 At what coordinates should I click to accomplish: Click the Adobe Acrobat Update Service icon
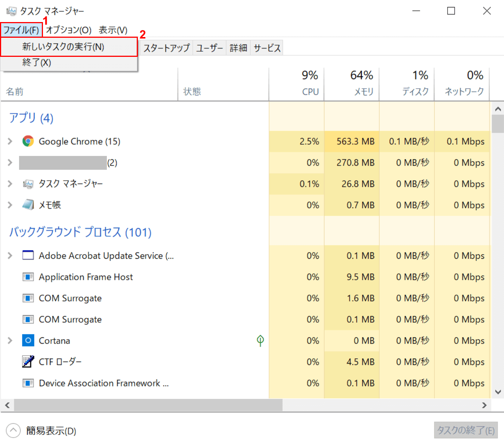click(x=28, y=255)
